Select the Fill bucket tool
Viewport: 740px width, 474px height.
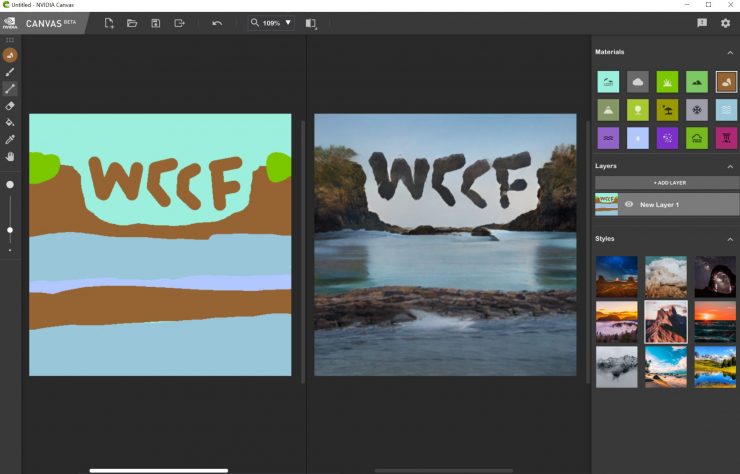(x=10, y=122)
